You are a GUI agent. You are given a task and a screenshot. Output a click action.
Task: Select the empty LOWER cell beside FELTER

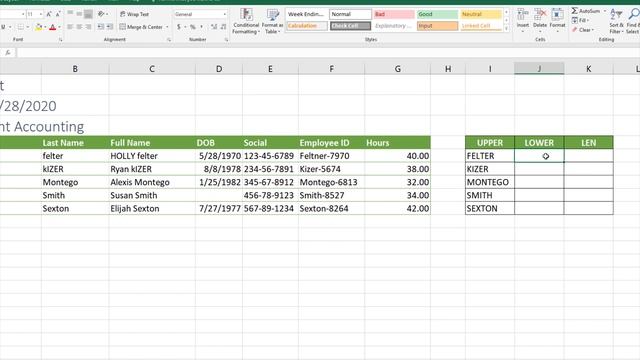(x=539, y=156)
